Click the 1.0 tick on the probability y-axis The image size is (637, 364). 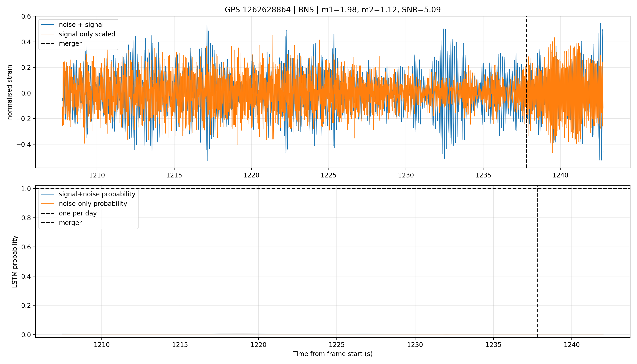point(26,189)
